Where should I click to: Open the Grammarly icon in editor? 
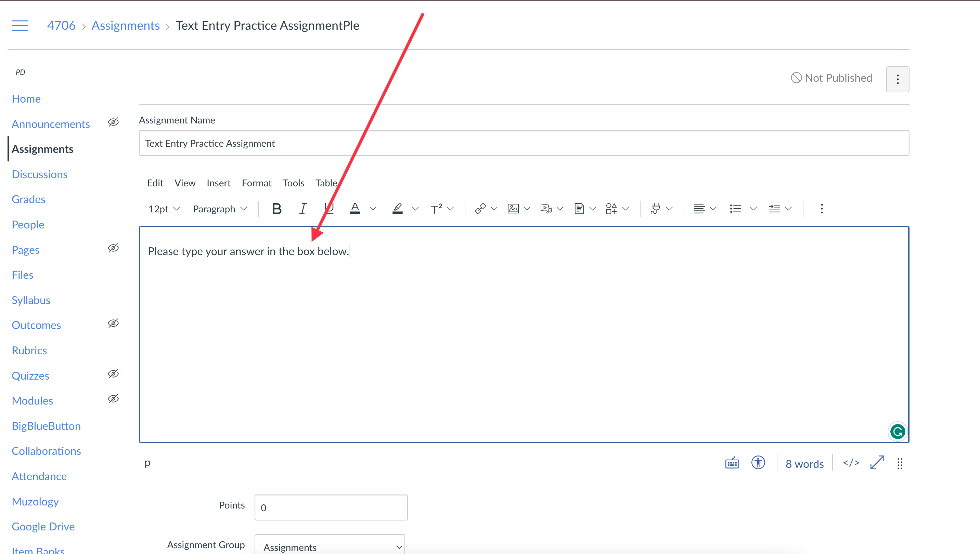tap(898, 432)
